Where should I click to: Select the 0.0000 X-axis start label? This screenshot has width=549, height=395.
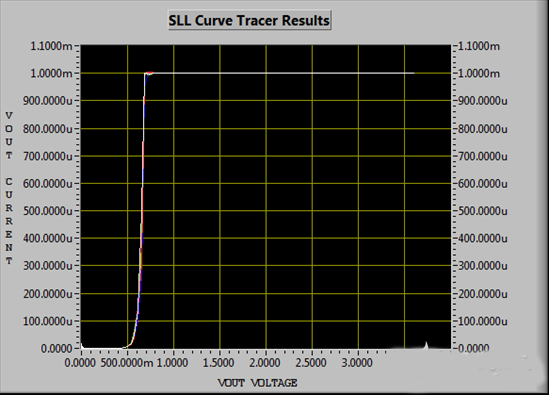point(80,363)
